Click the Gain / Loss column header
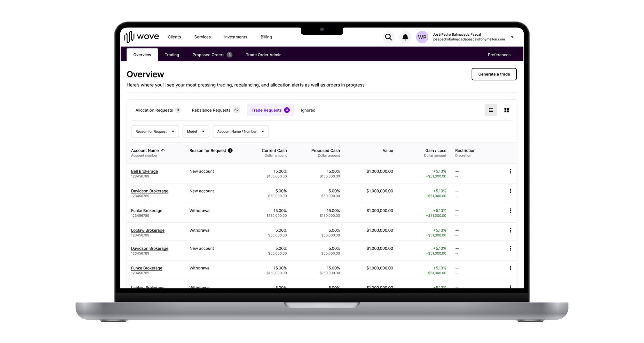This screenshot has height=343, width=644. (436, 150)
